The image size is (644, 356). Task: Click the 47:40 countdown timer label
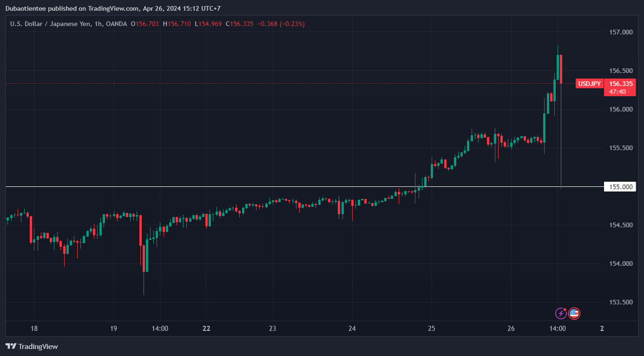pyautogui.click(x=618, y=92)
